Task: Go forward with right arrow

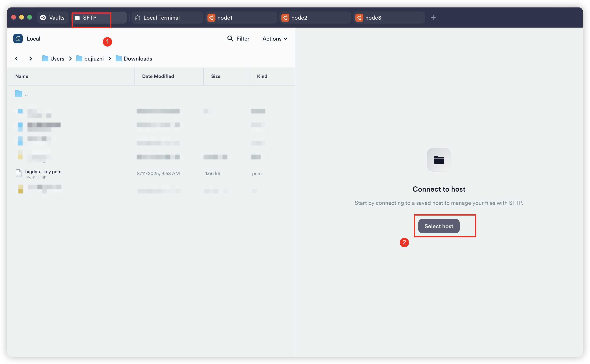Action: click(31, 59)
